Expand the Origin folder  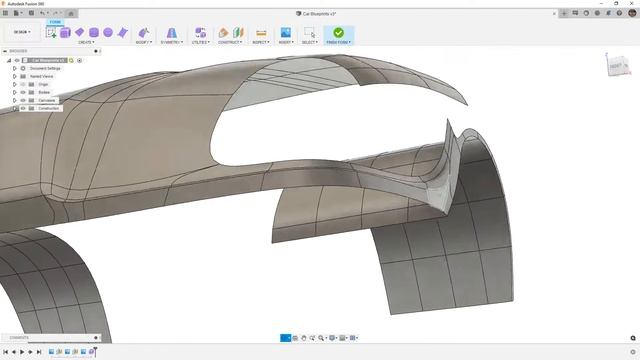(x=15, y=84)
